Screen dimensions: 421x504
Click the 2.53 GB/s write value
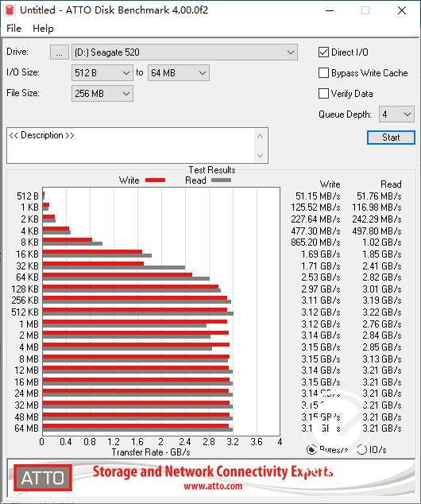point(320,277)
